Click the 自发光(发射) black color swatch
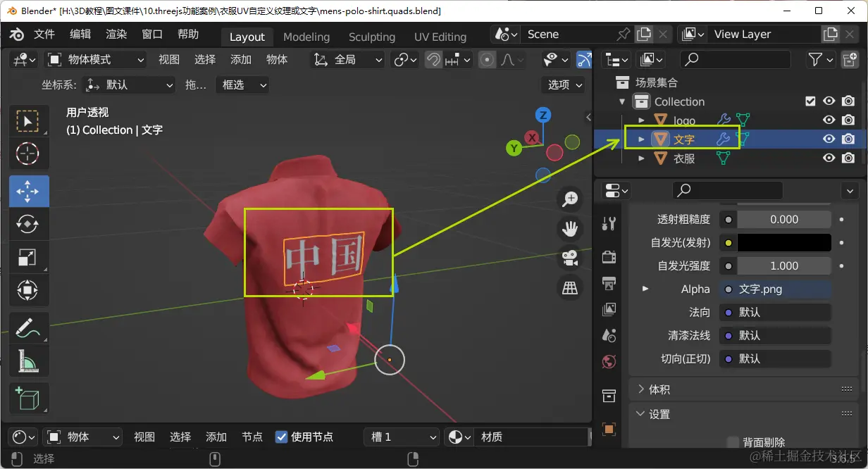The height and width of the screenshot is (469, 868). pyautogui.click(x=783, y=243)
